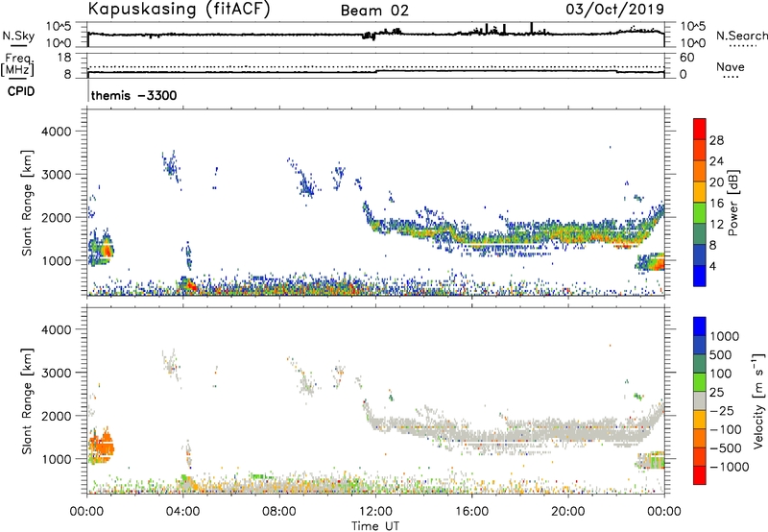Click the 'N.Search' legend label

tap(741, 36)
